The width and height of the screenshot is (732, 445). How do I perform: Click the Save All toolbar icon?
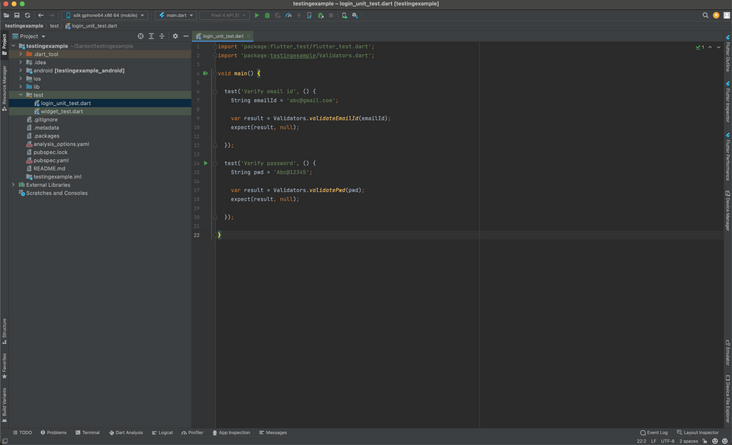coord(17,15)
